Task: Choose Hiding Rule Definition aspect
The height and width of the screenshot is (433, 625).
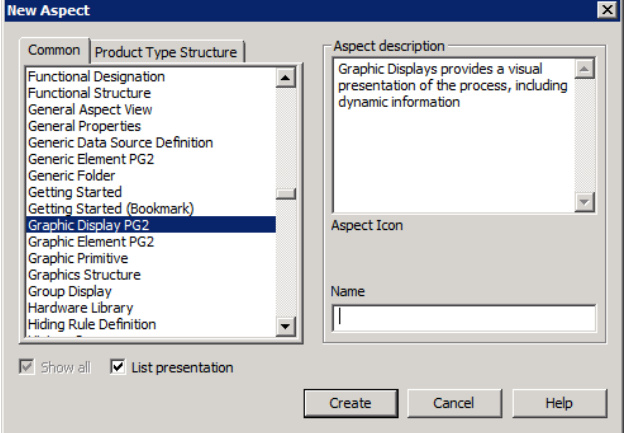Action: click(x=92, y=325)
